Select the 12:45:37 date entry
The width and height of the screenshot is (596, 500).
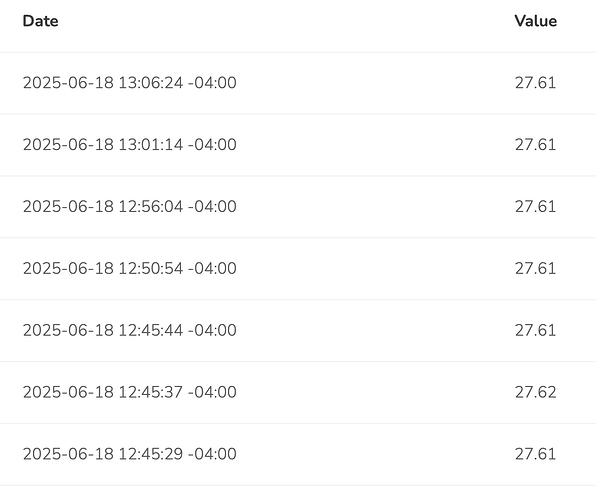coord(130,392)
